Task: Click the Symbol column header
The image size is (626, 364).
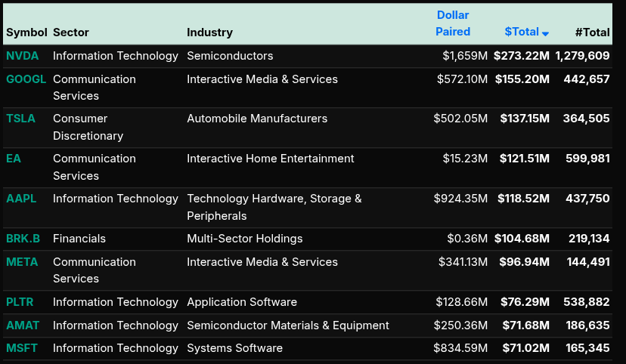Action: click(x=26, y=32)
